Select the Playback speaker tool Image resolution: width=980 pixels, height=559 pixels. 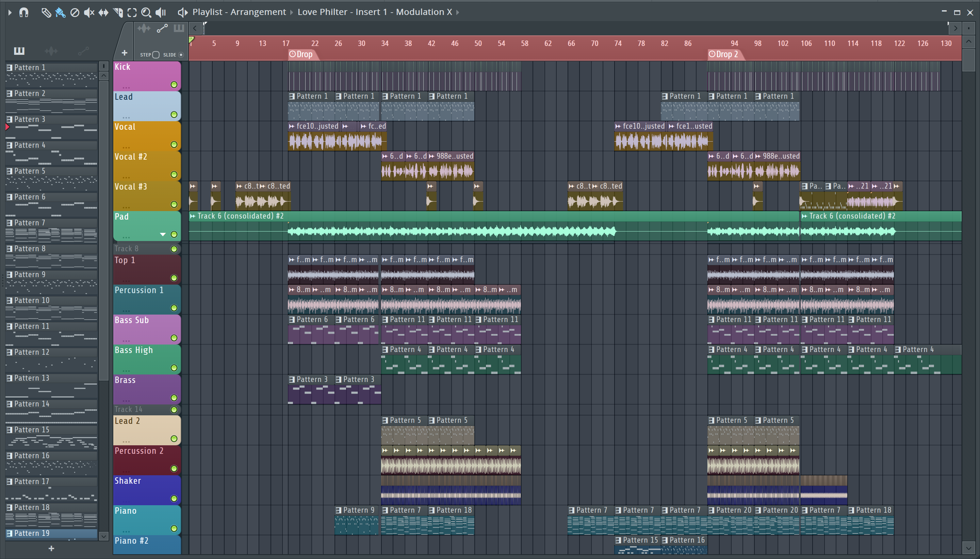pos(161,12)
